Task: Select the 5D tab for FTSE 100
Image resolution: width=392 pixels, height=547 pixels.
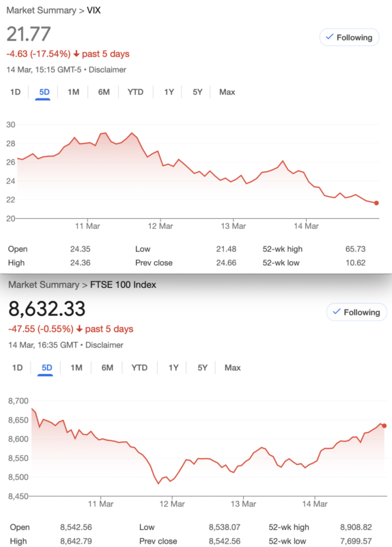Action: tap(46, 368)
